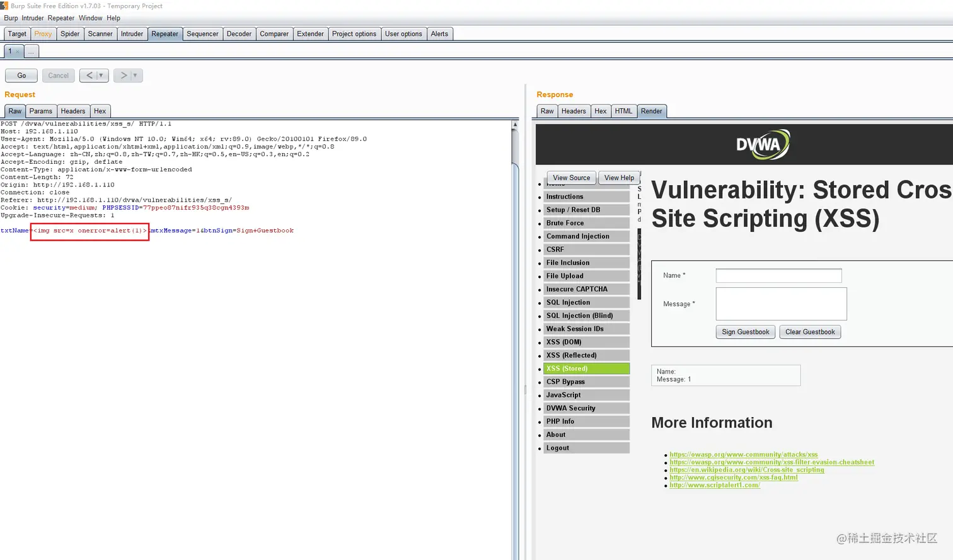The width and height of the screenshot is (953, 560).
Task: Go forward with the > arrow button
Action: 124,76
